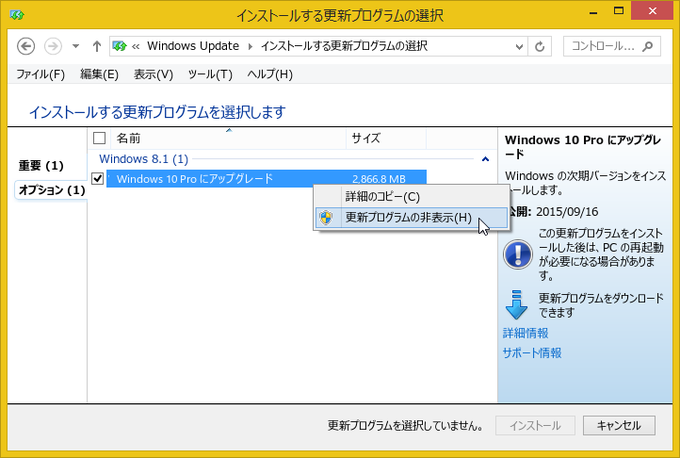The width and height of the screenshot is (680, 458).
Task: Collapse the Windows 8.1 (1) group arrow
Action: coord(485,159)
